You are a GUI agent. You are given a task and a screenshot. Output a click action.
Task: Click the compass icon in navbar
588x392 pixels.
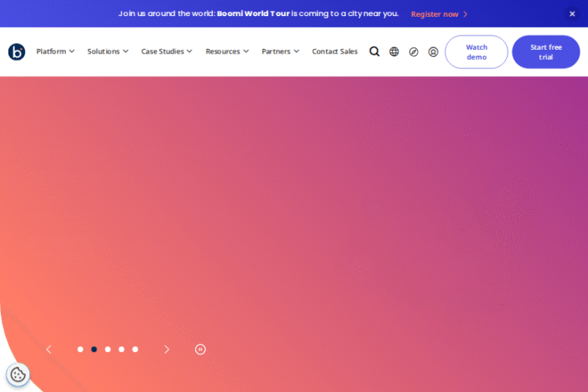click(413, 52)
